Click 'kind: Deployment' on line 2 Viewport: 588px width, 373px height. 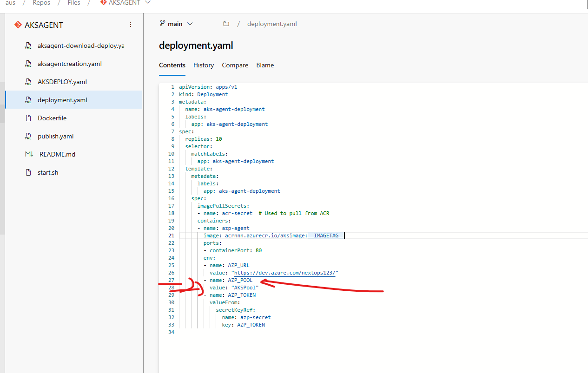point(204,94)
